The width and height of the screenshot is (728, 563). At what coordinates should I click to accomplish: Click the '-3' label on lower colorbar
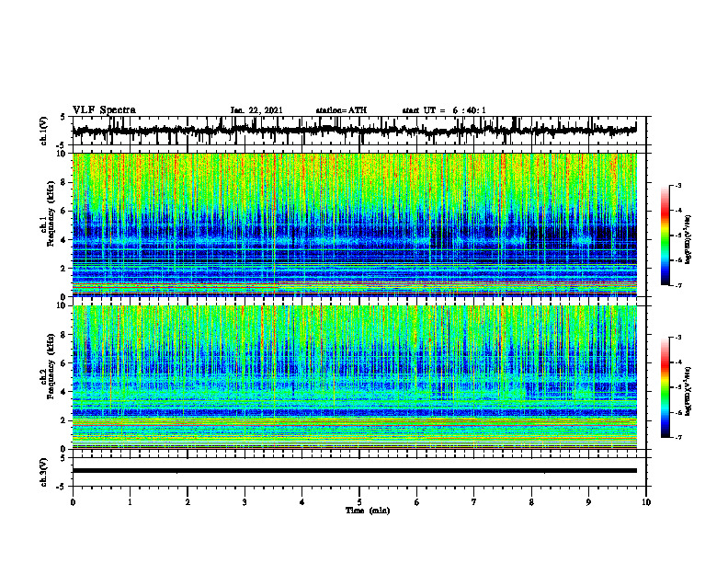click(677, 337)
